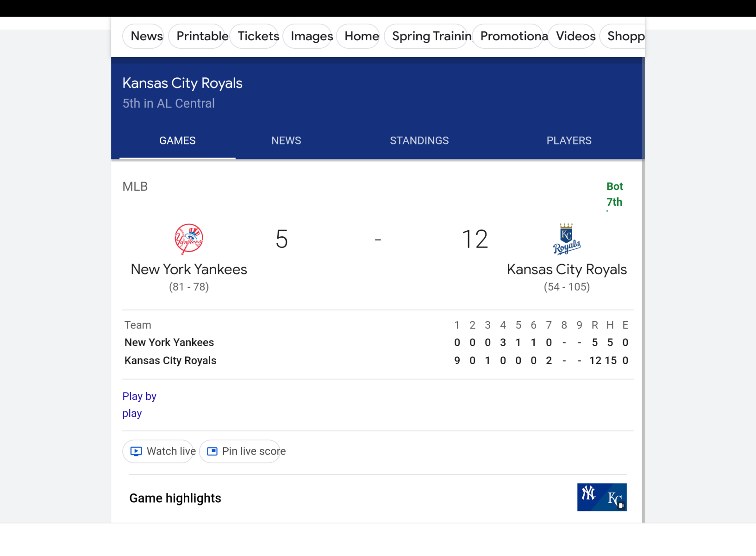Select the Spring Training filter chip

[431, 36]
